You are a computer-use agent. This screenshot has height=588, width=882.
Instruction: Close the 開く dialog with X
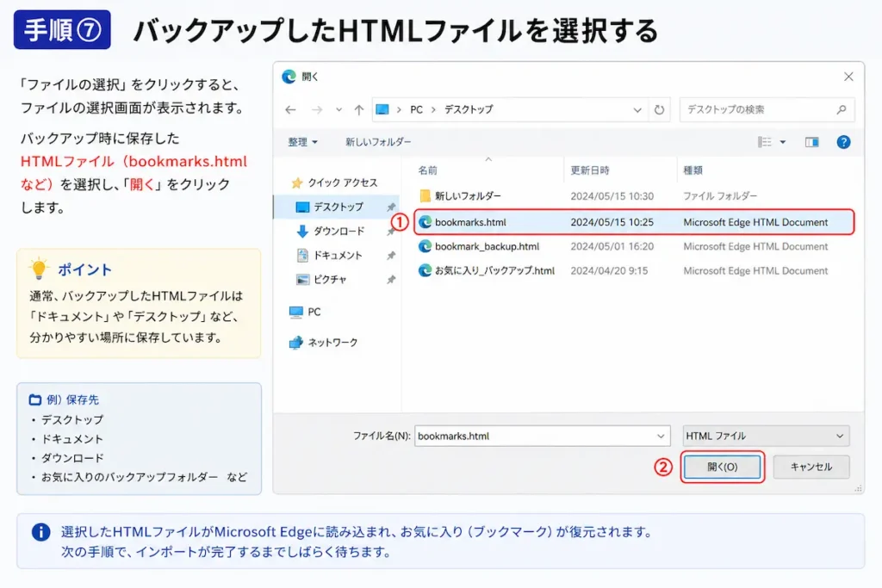click(848, 77)
